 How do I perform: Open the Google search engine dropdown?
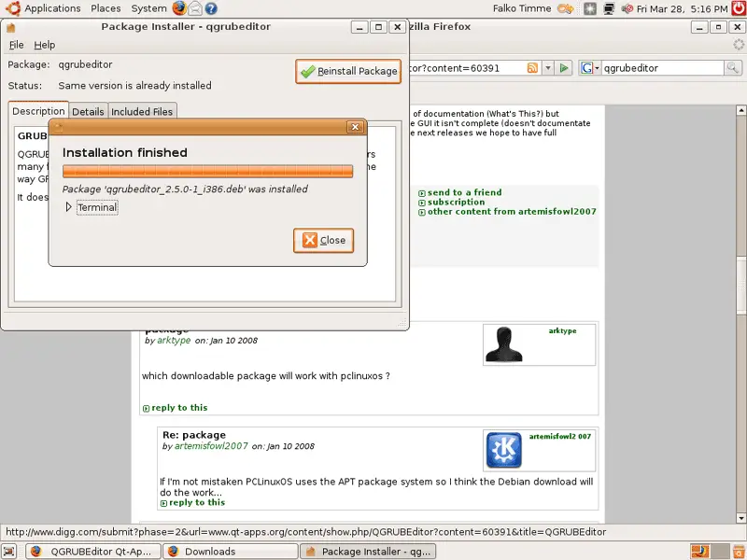(590, 68)
